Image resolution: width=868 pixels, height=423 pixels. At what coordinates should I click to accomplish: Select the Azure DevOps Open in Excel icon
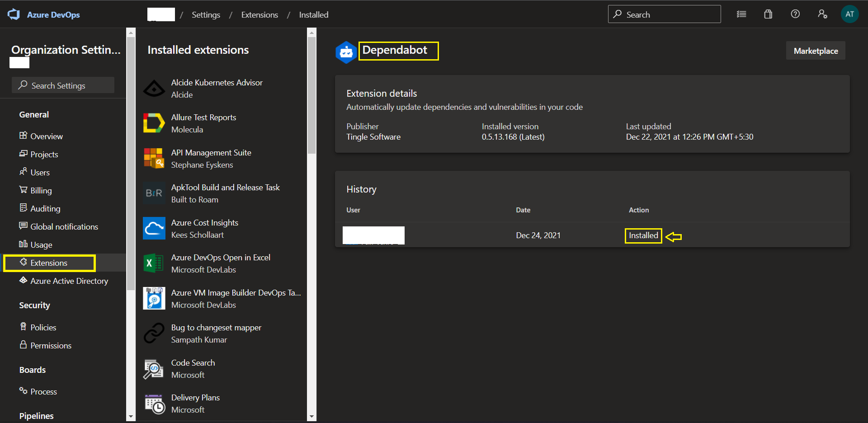coord(154,263)
